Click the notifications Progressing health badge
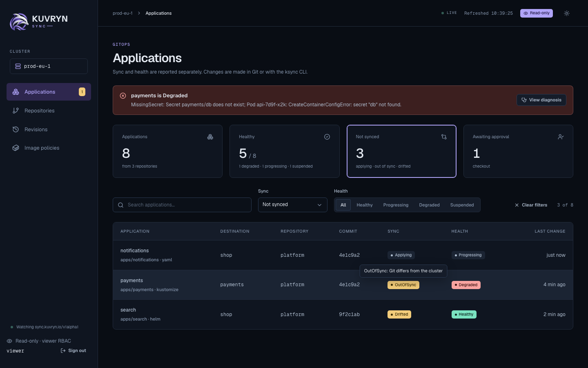This screenshot has width=588, height=368. click(468, 255)
